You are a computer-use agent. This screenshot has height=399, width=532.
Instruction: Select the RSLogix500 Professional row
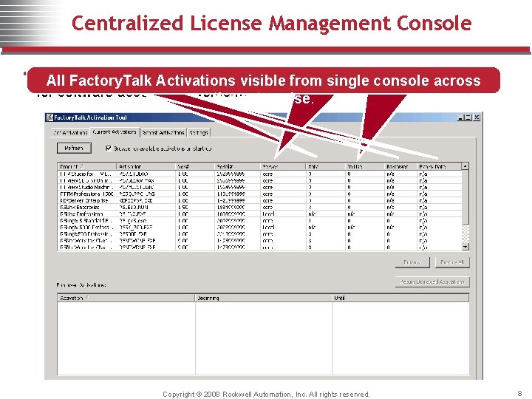pos(259,233)
